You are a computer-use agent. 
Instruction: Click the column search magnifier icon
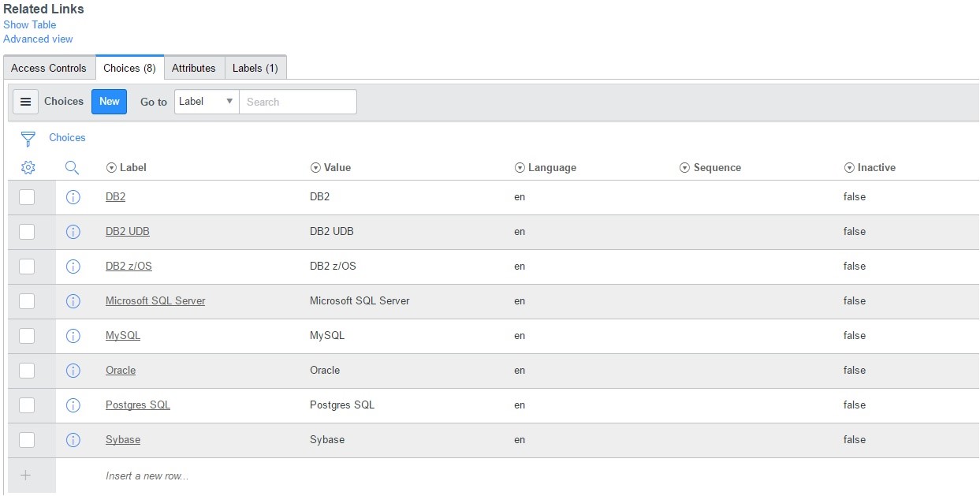point(73,167)
